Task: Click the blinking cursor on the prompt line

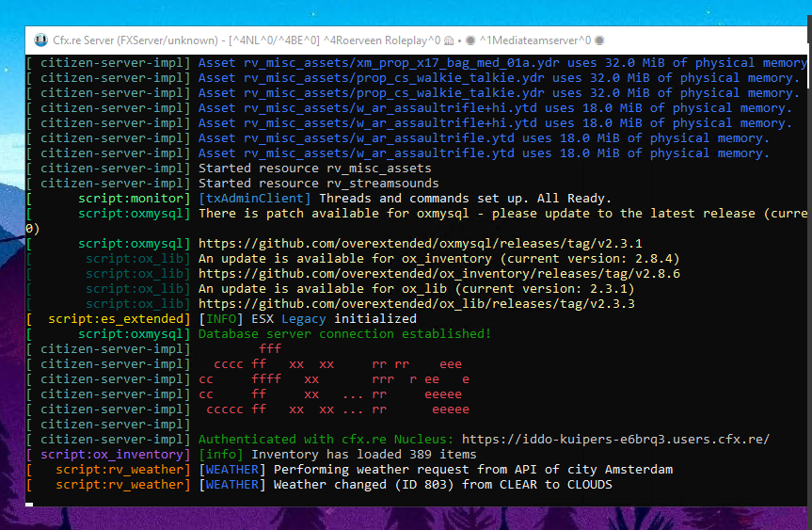Action: (x=29, y=503)
